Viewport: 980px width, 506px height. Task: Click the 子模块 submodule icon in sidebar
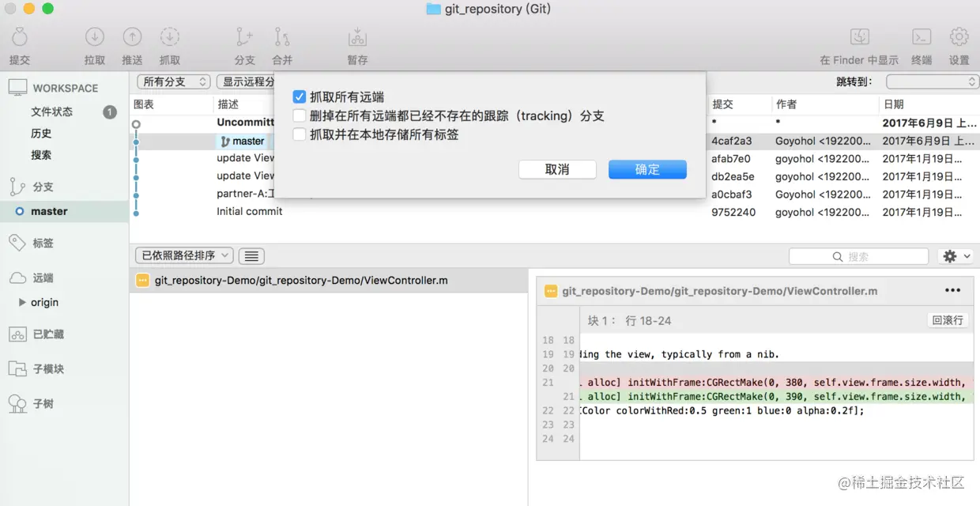click(17, 368)
